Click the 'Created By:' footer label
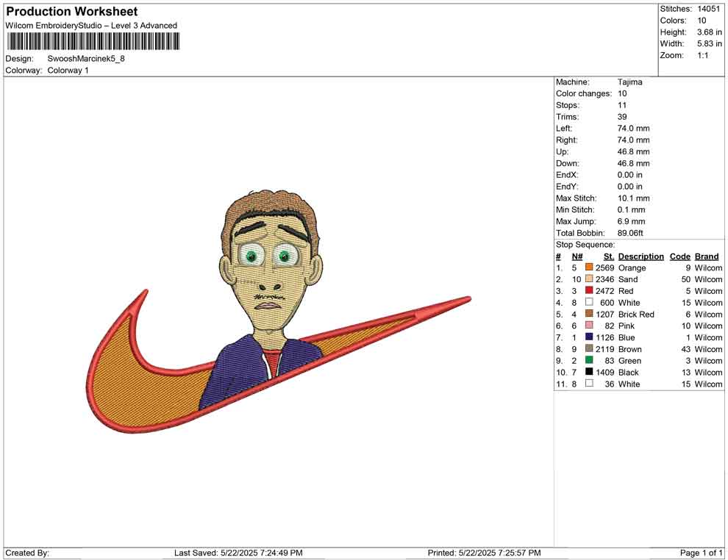 pyautogui.click(x=27, y=553)
